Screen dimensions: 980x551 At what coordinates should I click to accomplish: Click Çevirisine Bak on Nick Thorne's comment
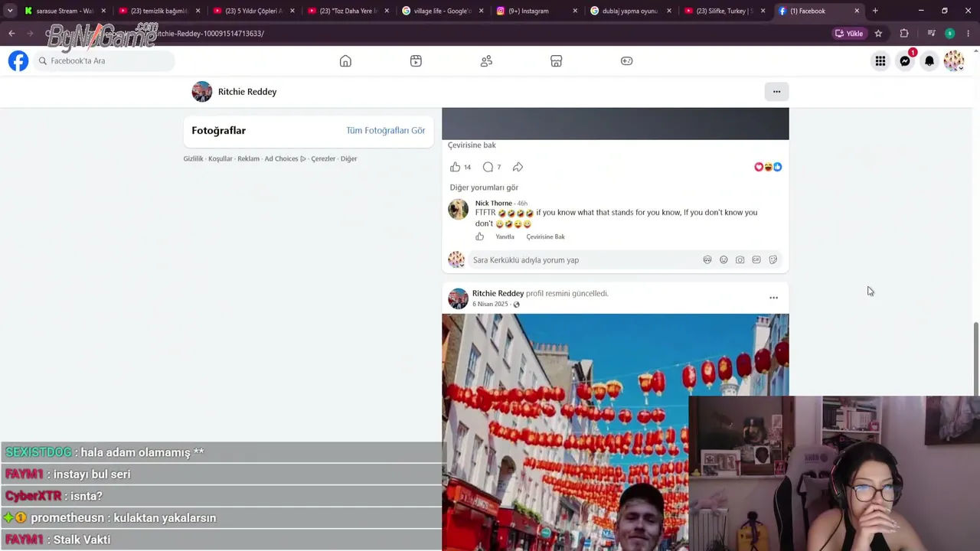[545, 237]
